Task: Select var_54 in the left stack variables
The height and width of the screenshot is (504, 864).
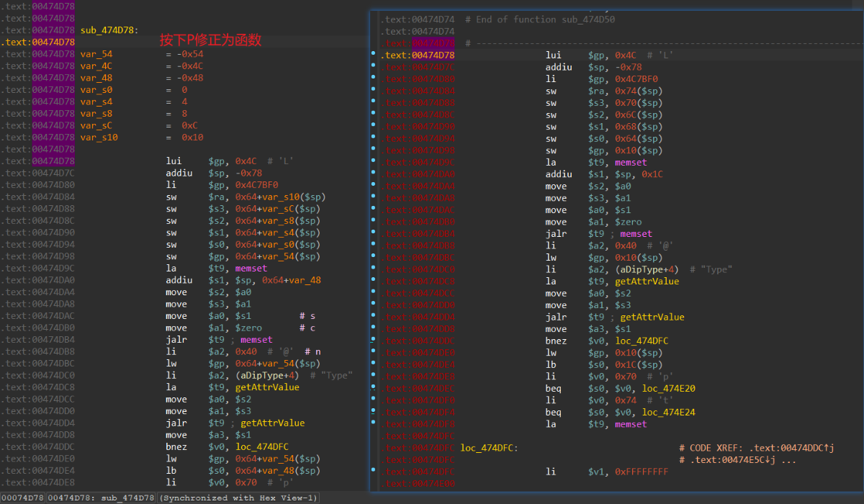Action: (96, 54)
